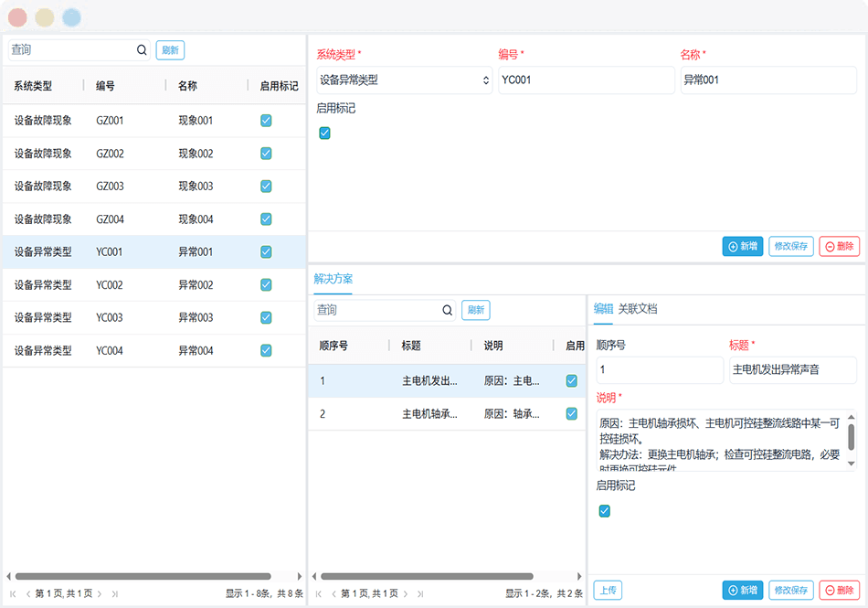Sort by 顺序号 column header
Screen dimensions: 868x608
[333, 346]
